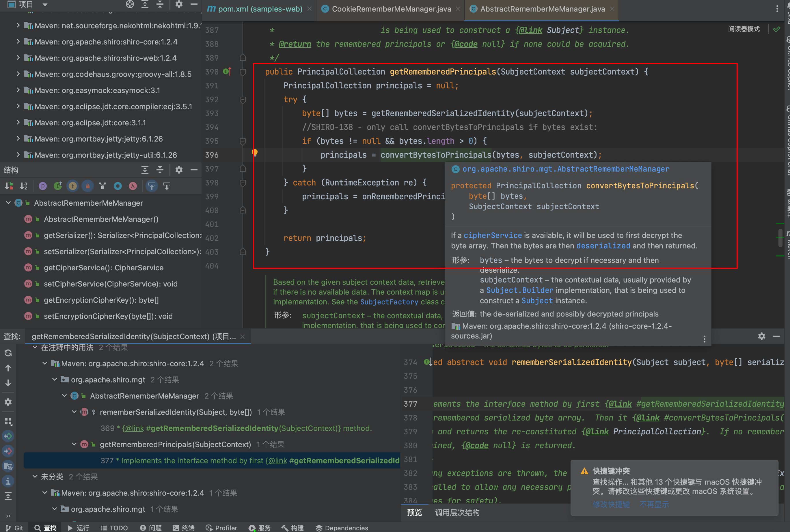Screen dimensions: 790x532
Task: Click the info icon in Find panel strip
Action: point(8,481)
